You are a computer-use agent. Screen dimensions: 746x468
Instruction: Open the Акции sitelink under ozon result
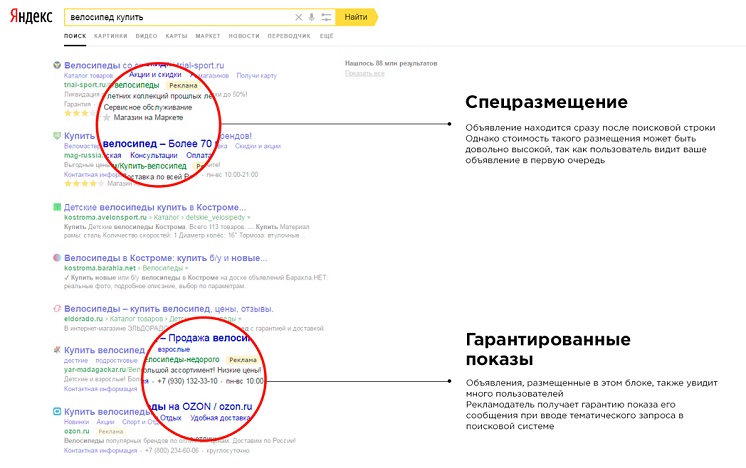[x=105, y=422]
